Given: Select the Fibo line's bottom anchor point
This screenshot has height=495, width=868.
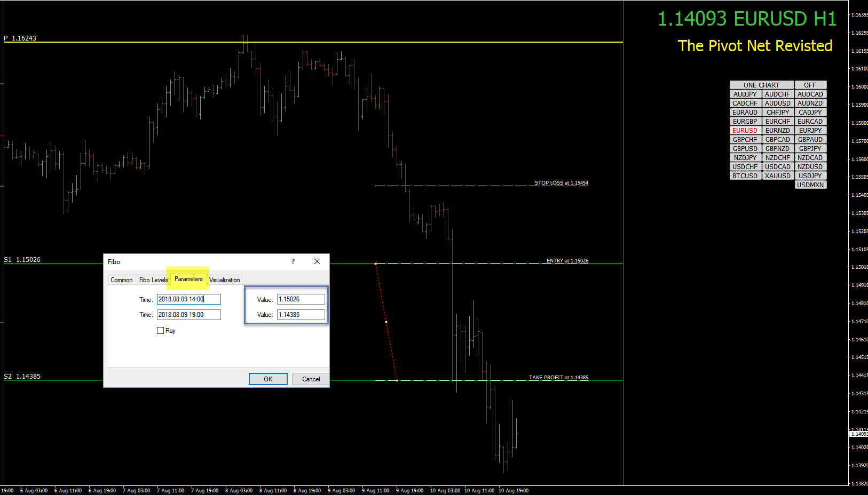Looking at the screenshot, I should click(x=397, y=380).
